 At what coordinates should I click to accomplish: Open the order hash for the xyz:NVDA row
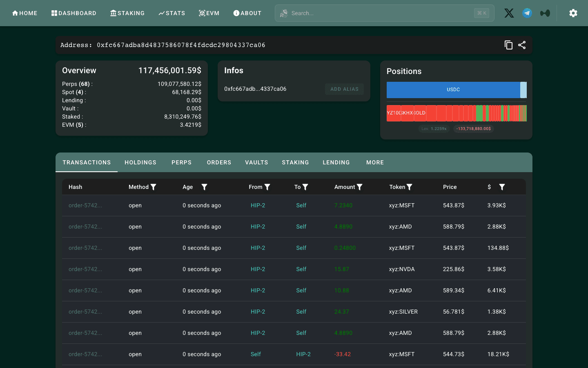coord(85,269)
